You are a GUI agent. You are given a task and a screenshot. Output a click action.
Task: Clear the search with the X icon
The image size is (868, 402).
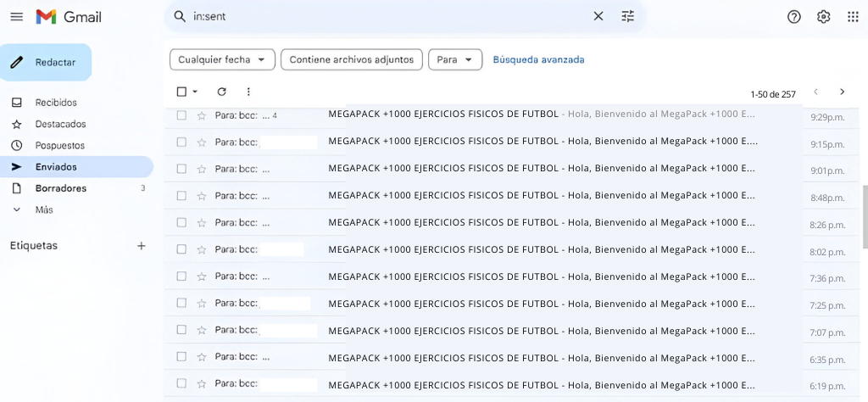coord(598,16)
